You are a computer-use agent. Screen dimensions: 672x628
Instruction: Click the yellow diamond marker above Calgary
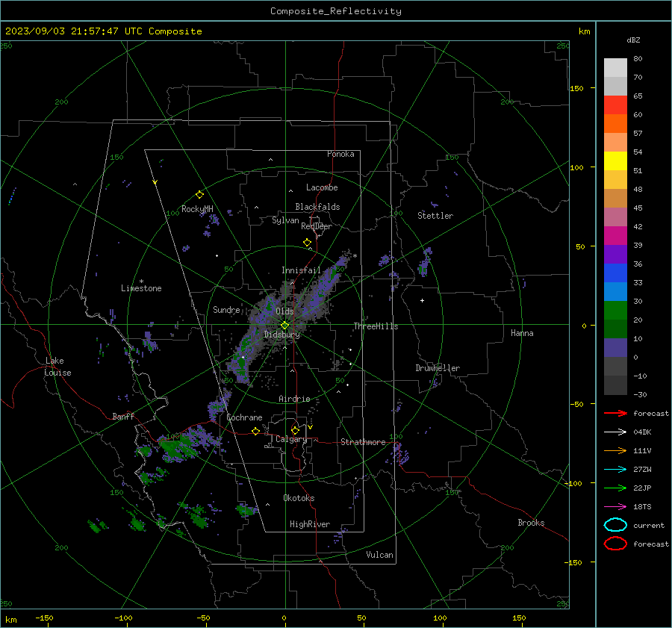(295, 430)
